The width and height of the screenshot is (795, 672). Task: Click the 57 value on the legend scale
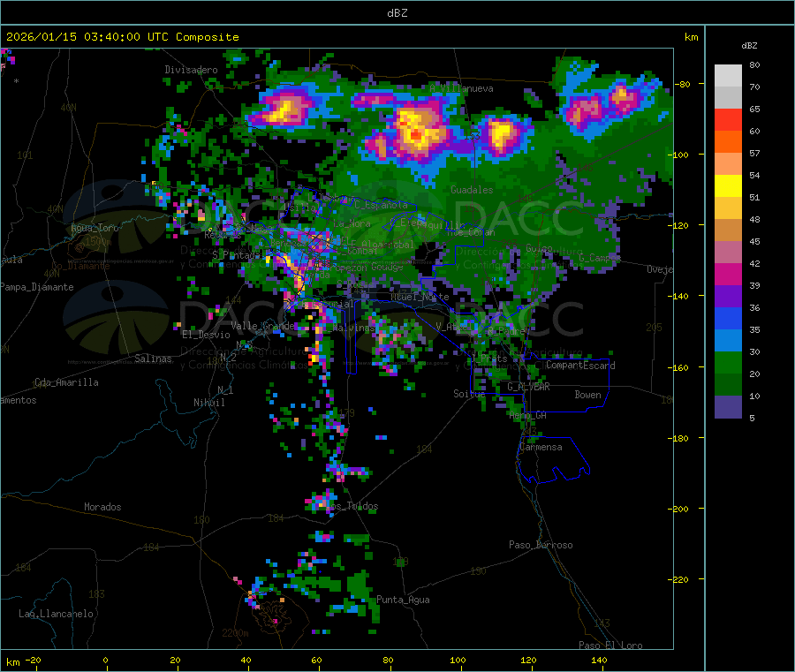[x=754, y=153]
